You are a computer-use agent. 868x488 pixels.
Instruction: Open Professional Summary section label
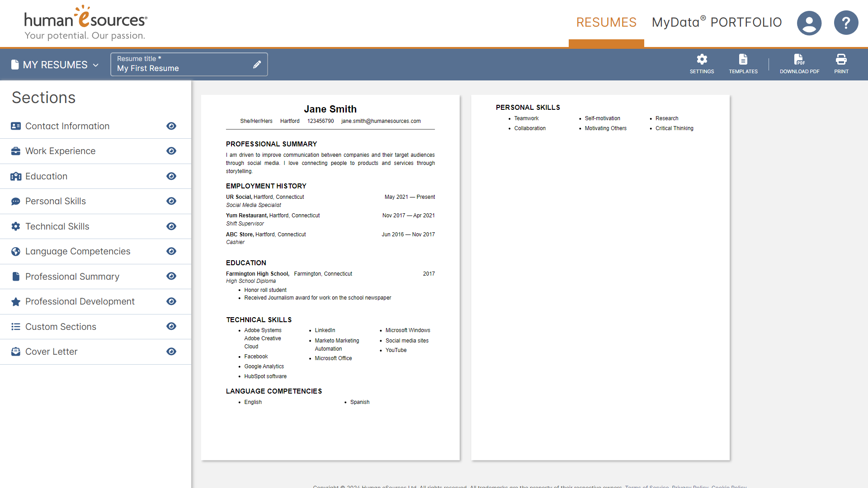click(x=72, y=277)
